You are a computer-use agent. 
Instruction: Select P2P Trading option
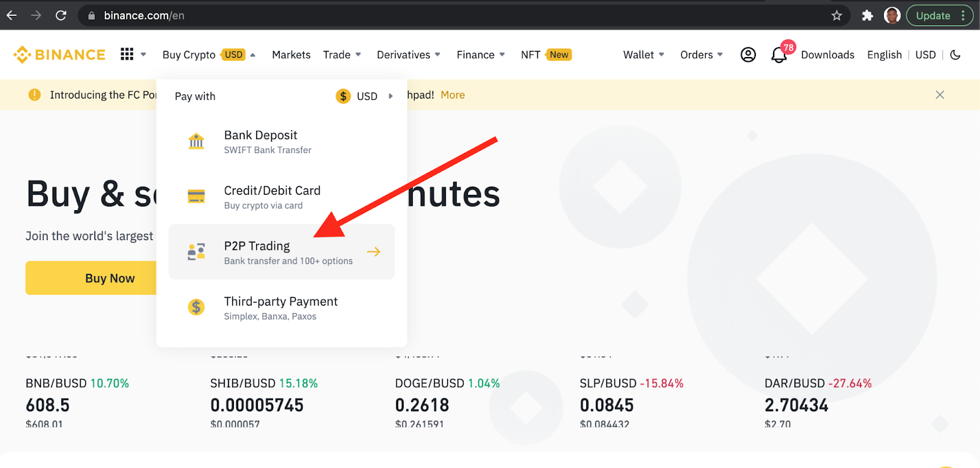point(282,252)
